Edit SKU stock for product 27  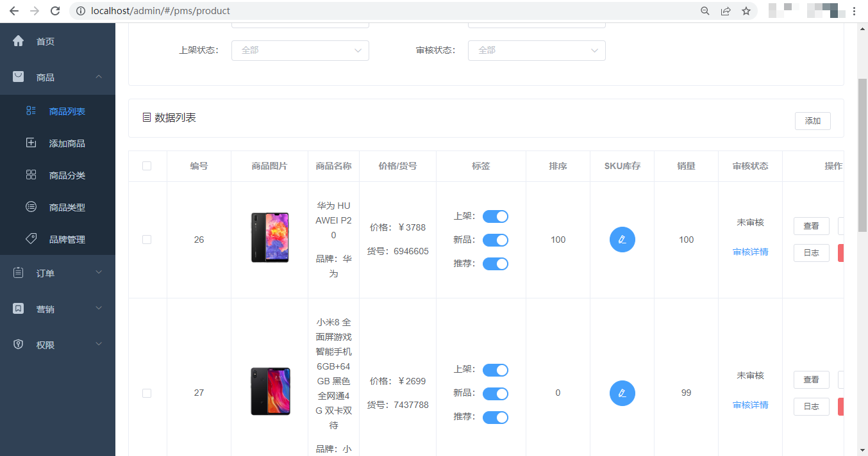coord(622,393)
